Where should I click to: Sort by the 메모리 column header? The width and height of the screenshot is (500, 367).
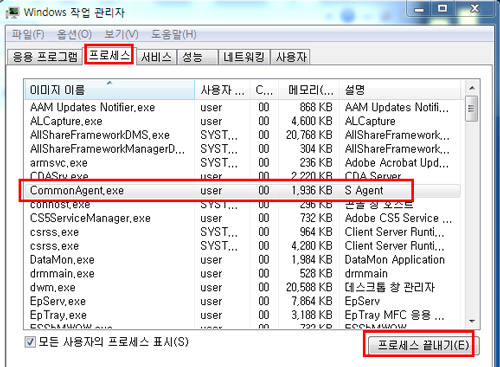[x=309, y=90]
